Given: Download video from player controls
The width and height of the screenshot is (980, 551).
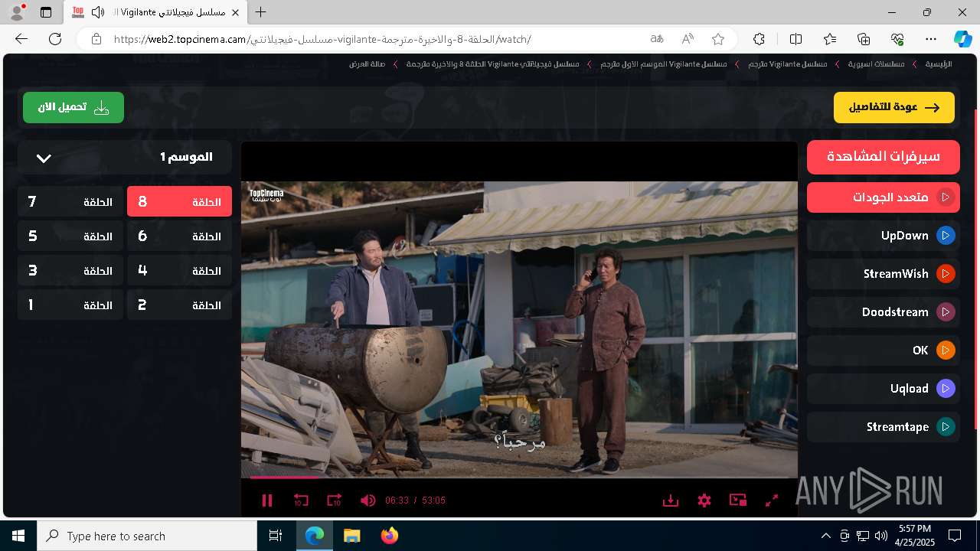Looking at the screenshot, I should [x=671, y=500].
